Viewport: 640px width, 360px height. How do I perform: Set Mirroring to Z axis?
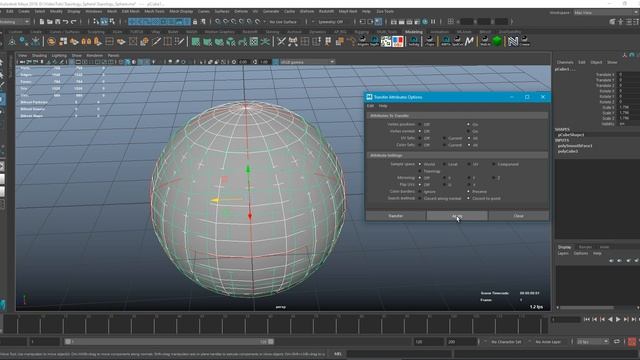(494, 178)
